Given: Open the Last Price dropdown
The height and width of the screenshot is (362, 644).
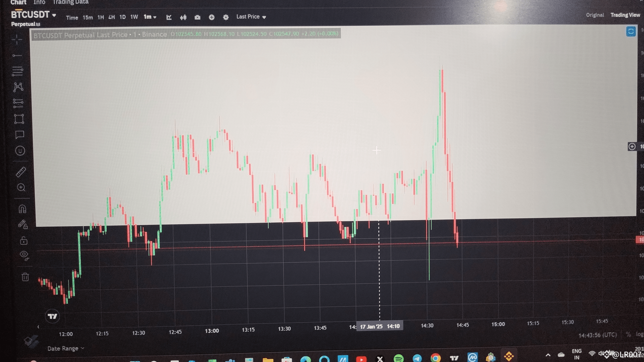Looking at the screenshot, I should pyautogui.click(x=251, y=17).
